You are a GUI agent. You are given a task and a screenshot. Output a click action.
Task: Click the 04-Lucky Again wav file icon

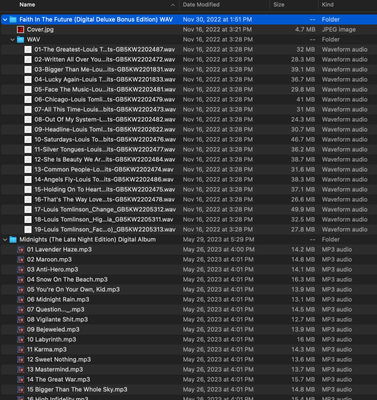pyautogui.click(x=28, y=80)
